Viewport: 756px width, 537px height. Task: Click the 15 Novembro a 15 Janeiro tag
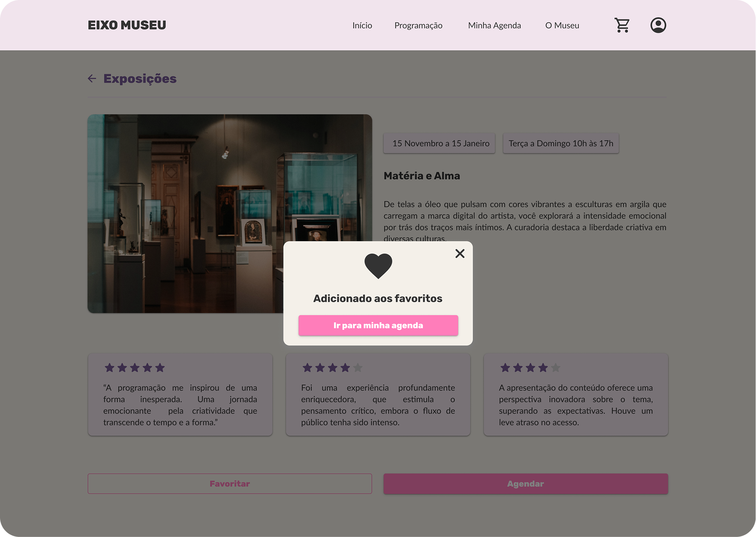[439, 143]
